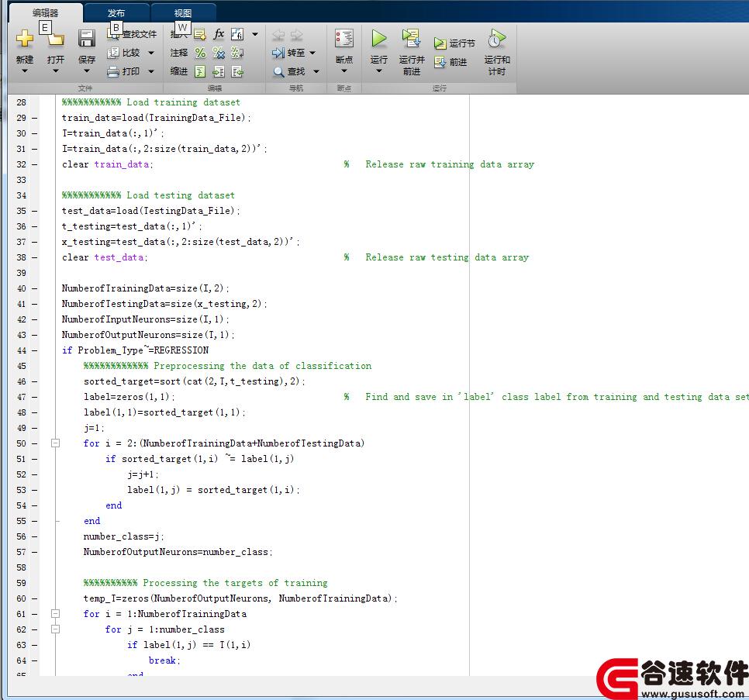Click the Go To (转至) button

(x=288, y=53)
